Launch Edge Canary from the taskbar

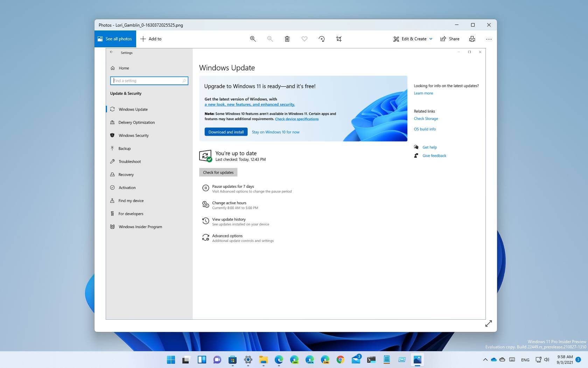[325, 360]
